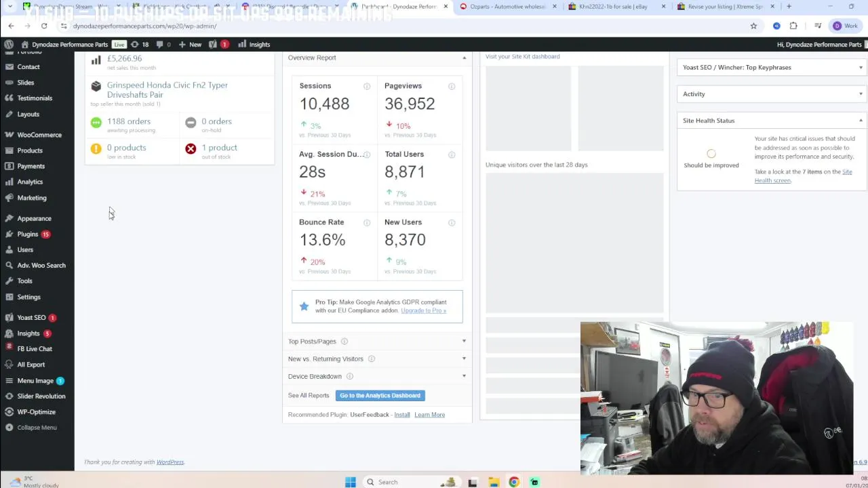Open Grinspeed Honda Civic Fn2 driveshafts link
The width and height of the screenshot is (868, 488).
click(167, 89)
